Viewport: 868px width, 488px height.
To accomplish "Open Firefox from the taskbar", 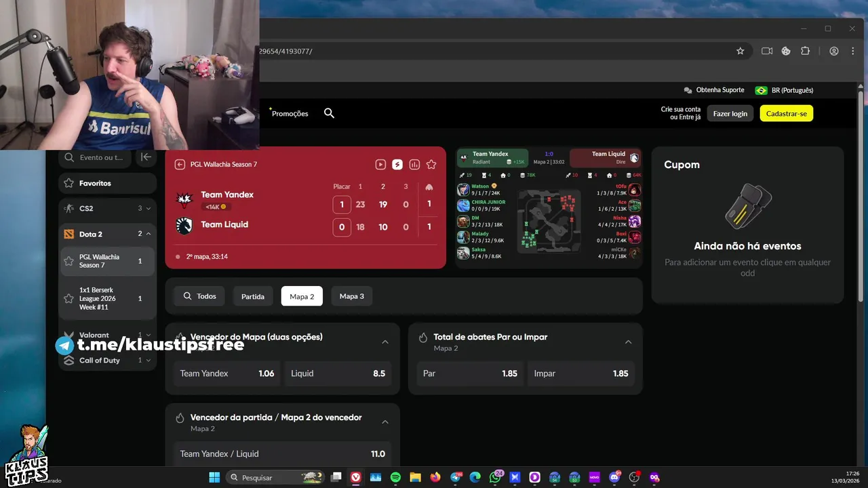I will tap(435, 477).
